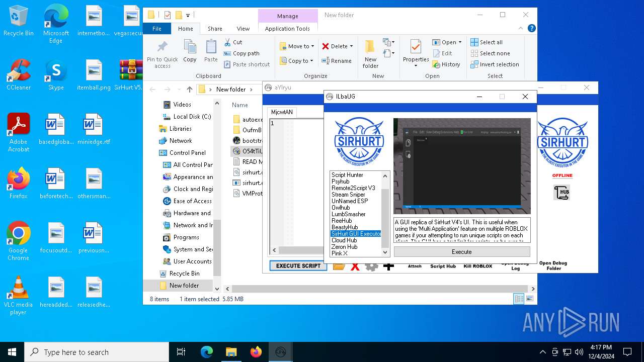
Task: Open the Application Tools tab
Action: tap(287, 29)
